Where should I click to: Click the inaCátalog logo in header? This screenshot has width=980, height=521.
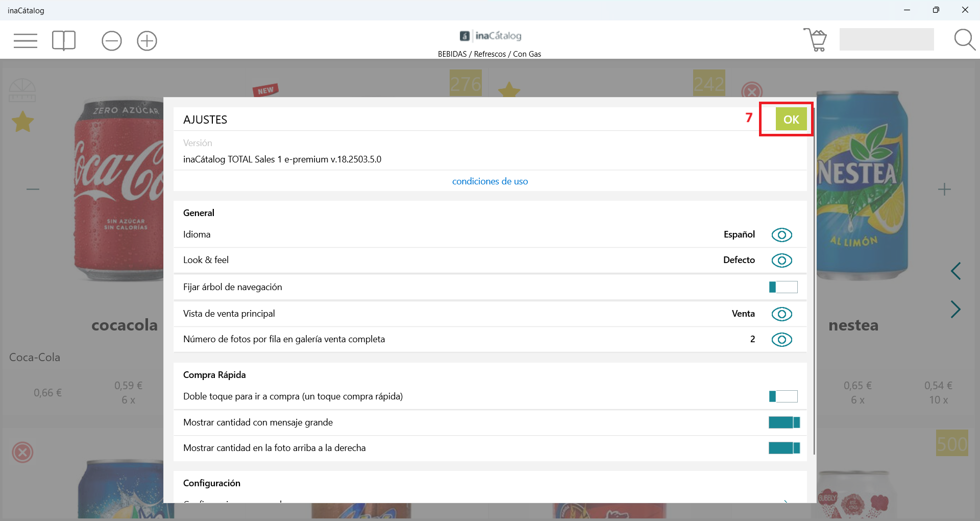coord(491,36)
